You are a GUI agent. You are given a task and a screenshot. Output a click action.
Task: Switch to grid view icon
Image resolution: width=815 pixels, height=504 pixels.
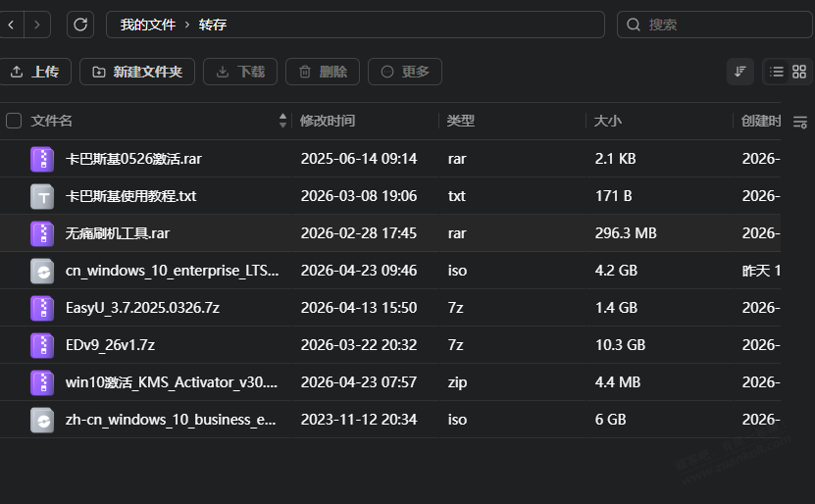click(x=799, y=72)
